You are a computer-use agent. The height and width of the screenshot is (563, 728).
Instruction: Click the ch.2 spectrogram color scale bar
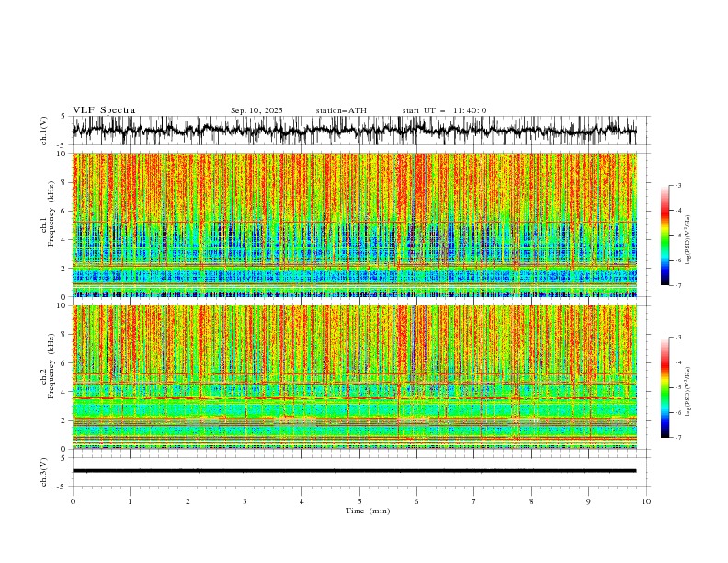click(x=665, y=387)
